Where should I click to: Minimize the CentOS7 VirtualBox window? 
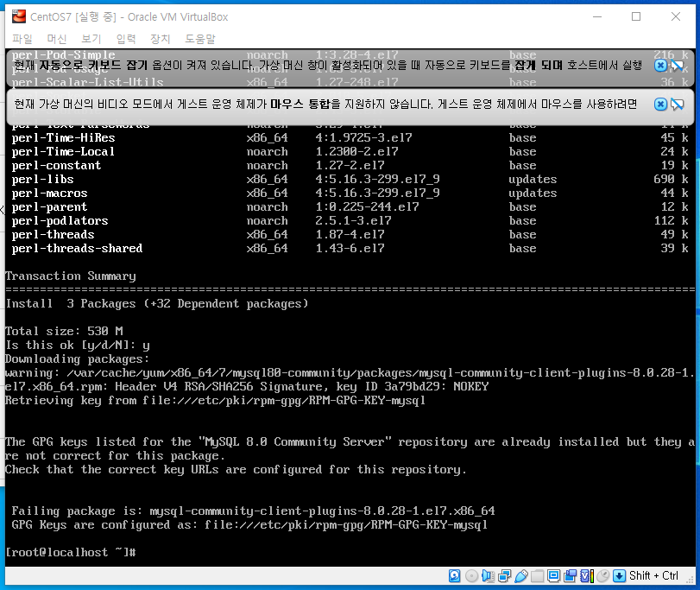597,17
